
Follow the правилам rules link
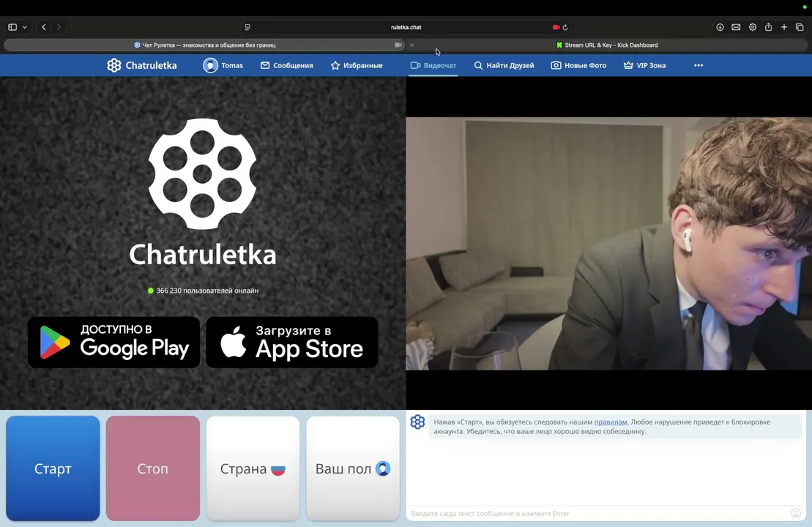(611, 422)
